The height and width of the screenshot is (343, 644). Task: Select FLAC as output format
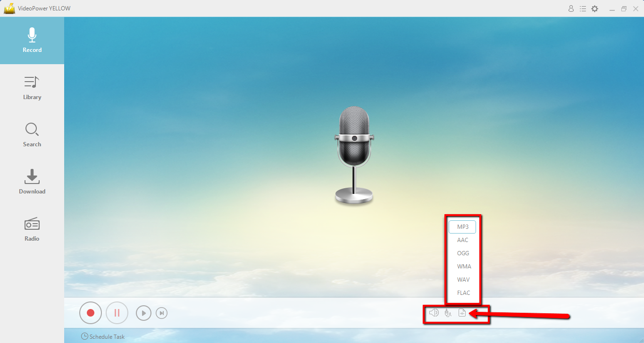463,293
